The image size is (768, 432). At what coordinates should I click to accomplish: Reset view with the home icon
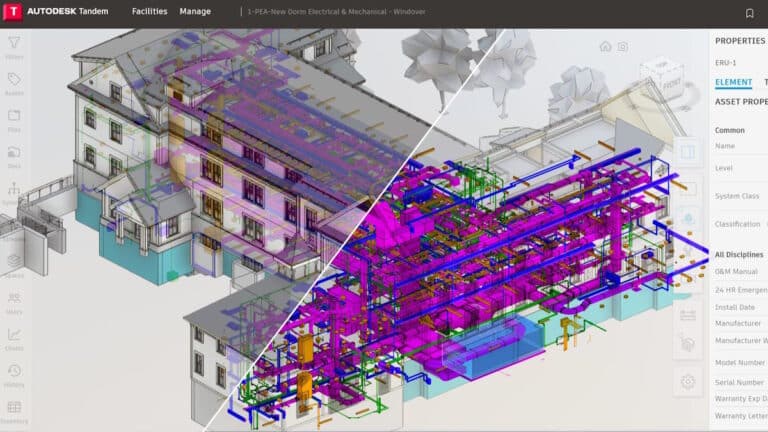coord(605,46)
